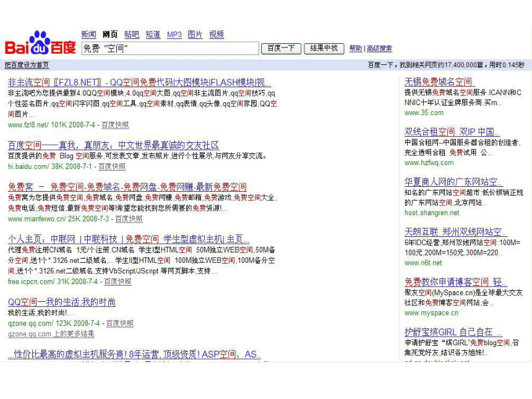Viewport: 532px width, 399px height.
Task: Click the www.35.com ad URL text
Action: 424,113
